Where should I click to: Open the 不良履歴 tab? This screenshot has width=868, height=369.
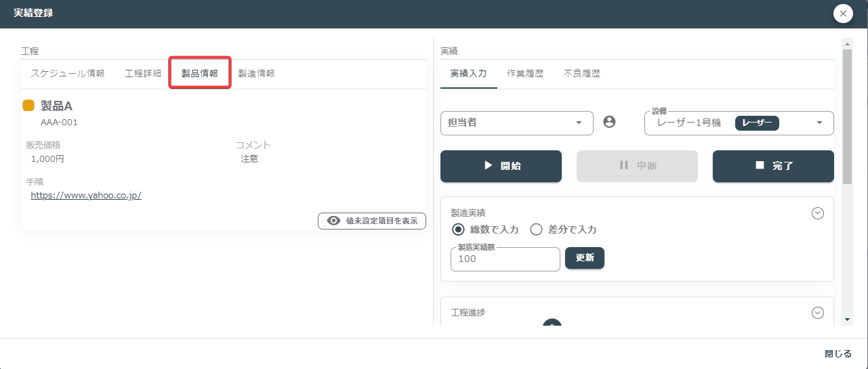[582, 74]
